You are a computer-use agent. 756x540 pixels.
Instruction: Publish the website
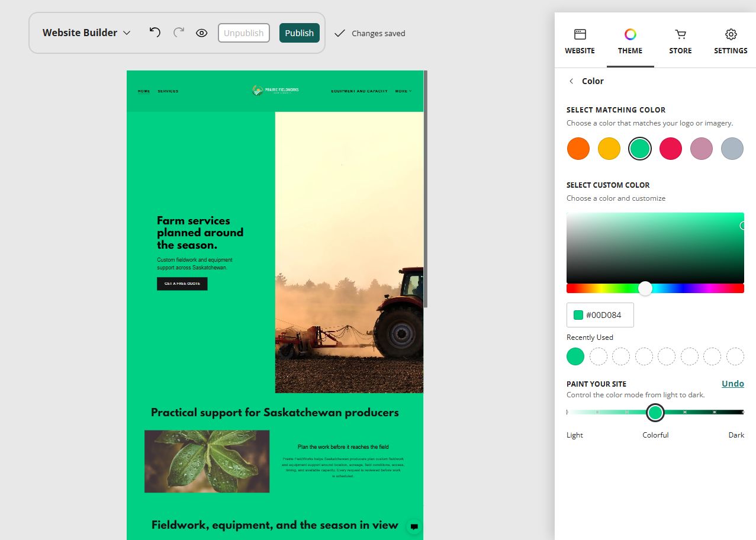tap(300, 33)
